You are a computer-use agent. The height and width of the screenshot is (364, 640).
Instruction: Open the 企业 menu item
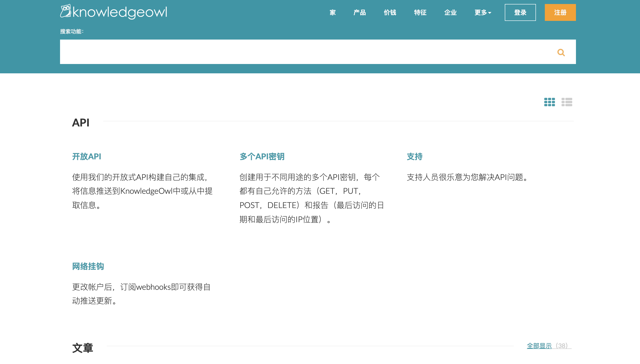coord(451,12)
